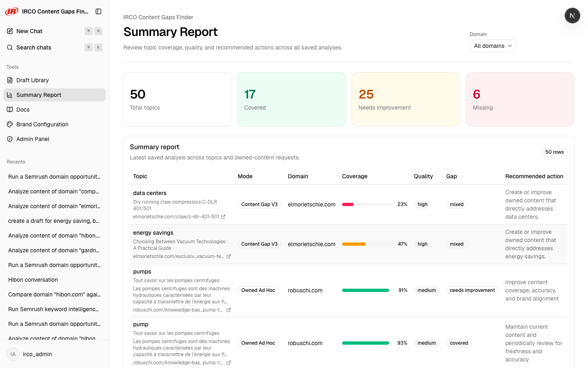Screen dimensions: 588x368
Task: Open external link icon in energy savings row
Action: tap(229, 256)
